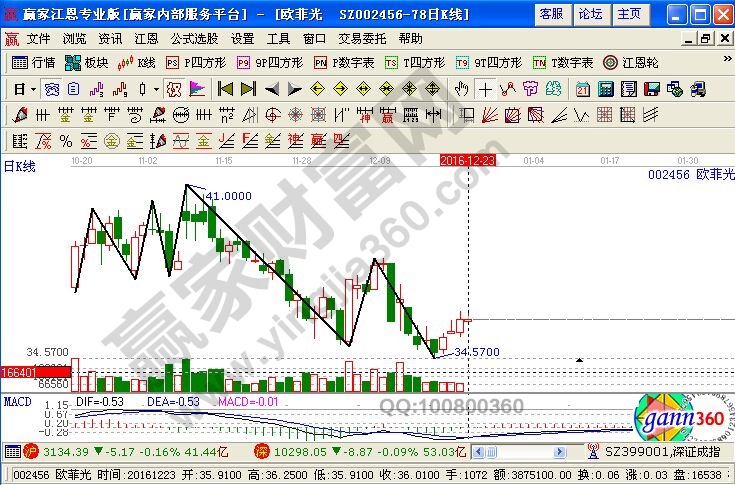Select the percent % drawing tool

coord(65,139)
